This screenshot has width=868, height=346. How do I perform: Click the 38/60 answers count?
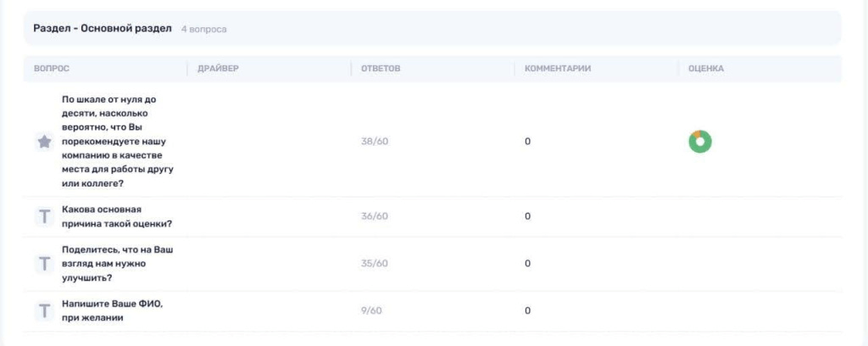pyautogui.click(x=374, y=142)
